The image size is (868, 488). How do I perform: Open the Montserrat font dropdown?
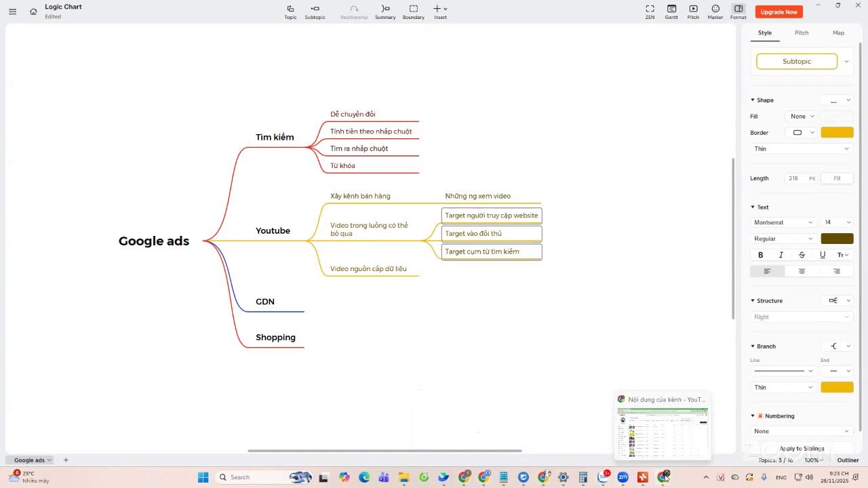(x=783, y=222)
